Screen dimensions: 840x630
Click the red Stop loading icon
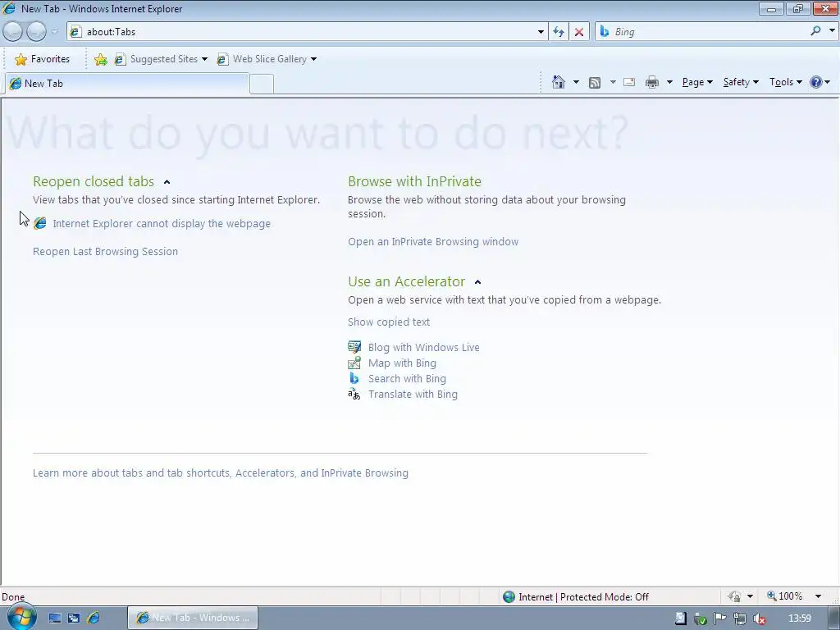(x=579, y=32)
